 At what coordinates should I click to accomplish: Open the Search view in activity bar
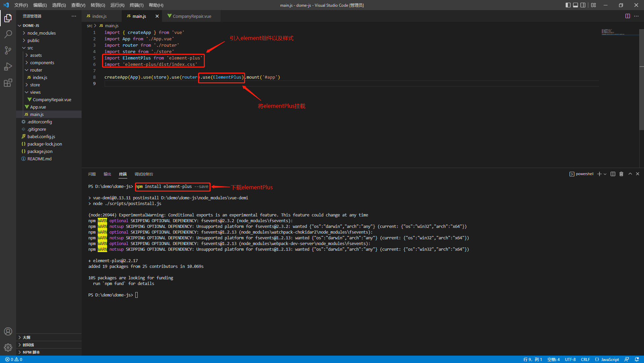point(8,34)
